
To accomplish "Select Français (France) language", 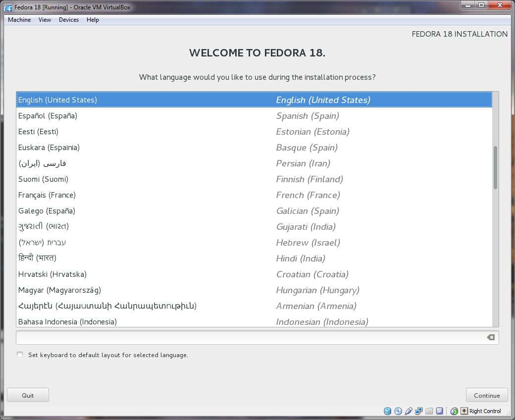I will 254,195.
